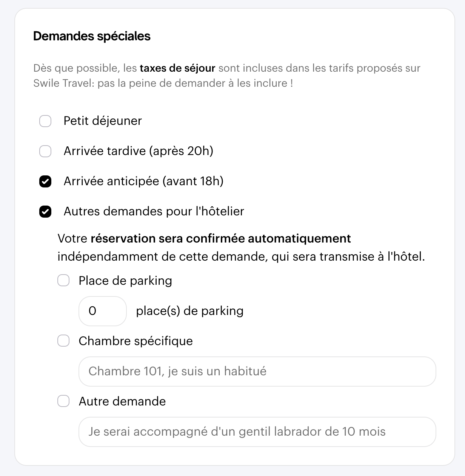Click the labrador placeholder request field
465x476 pixels.
pos(257,432)
